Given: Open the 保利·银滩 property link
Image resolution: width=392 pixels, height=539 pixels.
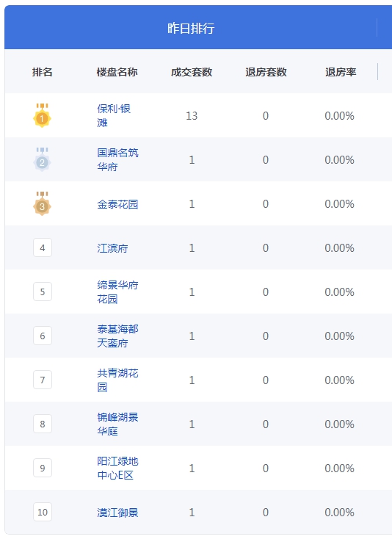Looking at the screenshot, I should tap(114, 115).
